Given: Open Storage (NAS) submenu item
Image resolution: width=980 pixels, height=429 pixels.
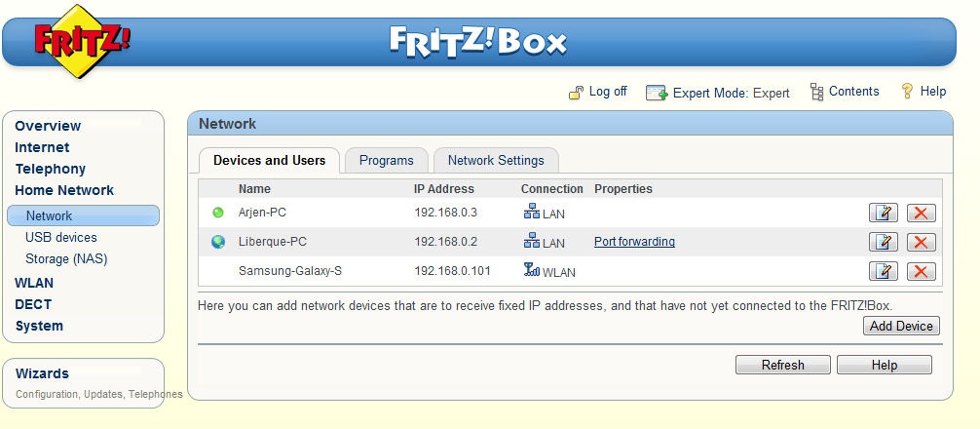Looking at the screenshot, I should pyautogui.click(x=66, y=259).
